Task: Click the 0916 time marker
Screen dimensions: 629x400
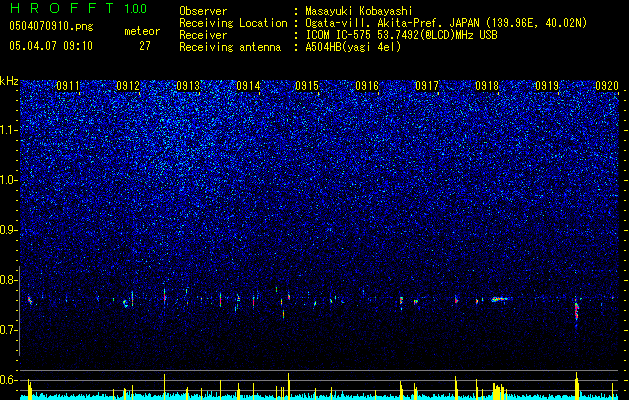Action: click(367, 86)
